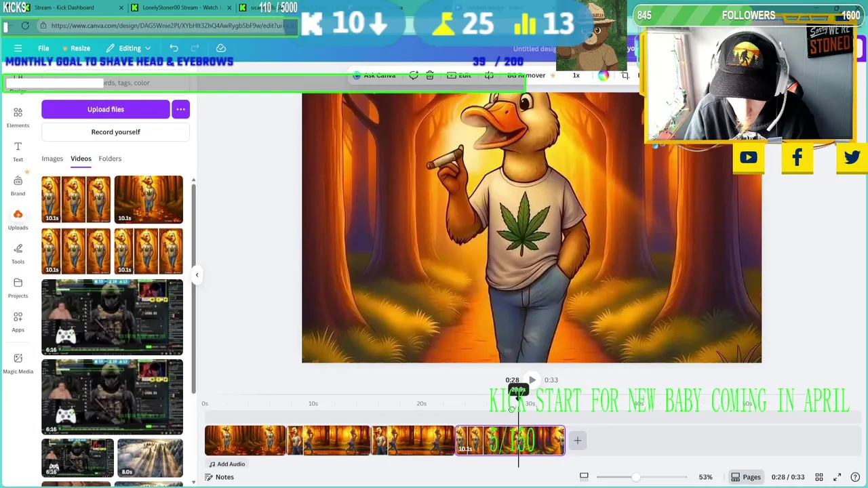Click the Upload files button
868x488 pixels.
(105, 109)
